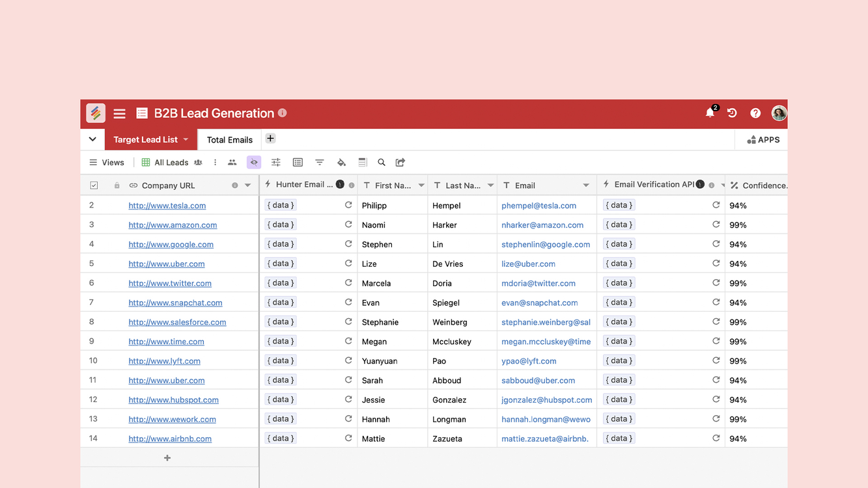Open the http://www.amazon.com link
Viewport: 868px width, 488px height.
click(x=173, y=225)
